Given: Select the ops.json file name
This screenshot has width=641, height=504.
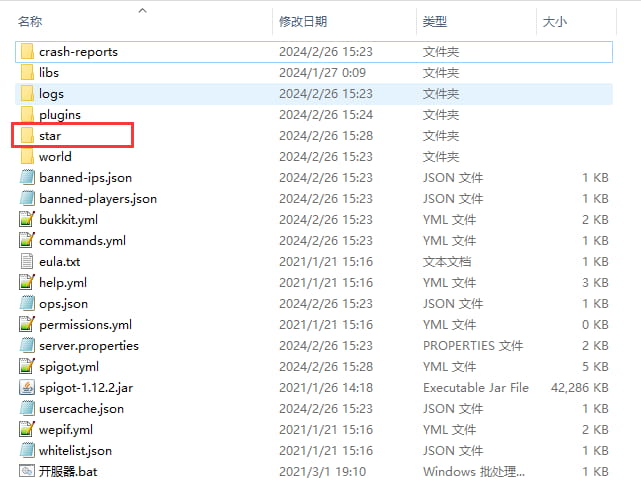Looking at the screenshot, I should (x=63, y=303).
